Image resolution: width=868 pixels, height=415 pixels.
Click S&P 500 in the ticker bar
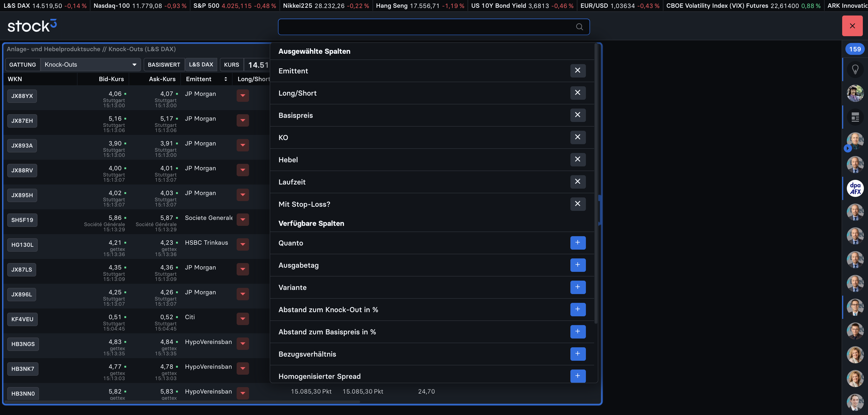click(235, 6)
